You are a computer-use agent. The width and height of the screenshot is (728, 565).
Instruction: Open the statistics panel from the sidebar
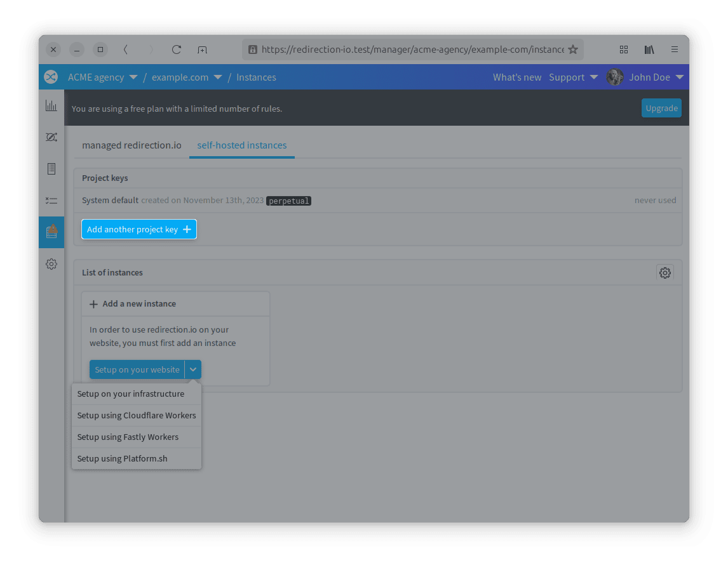point(51,105)
